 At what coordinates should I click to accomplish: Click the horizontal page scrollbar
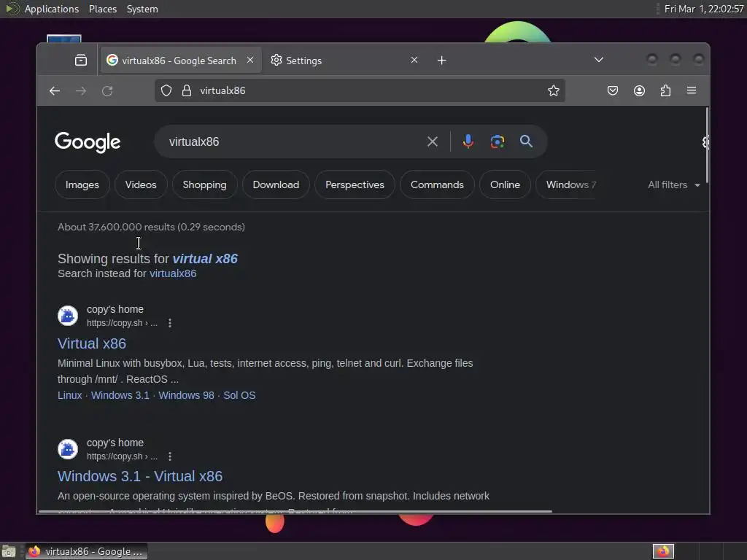295,511
